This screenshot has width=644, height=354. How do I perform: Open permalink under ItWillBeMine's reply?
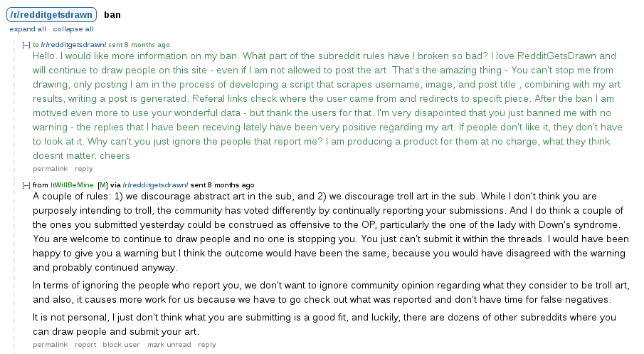pyautogui.click(x=50, y=345)
